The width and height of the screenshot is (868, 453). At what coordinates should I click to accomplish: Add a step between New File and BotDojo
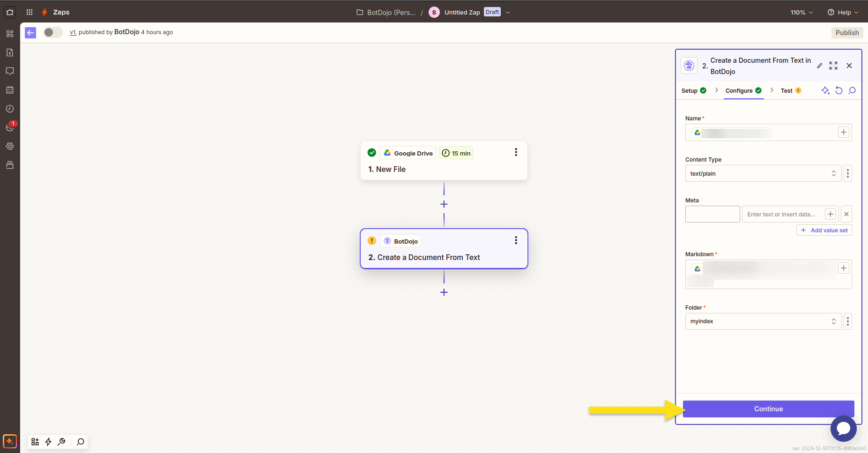click(444, 204)
